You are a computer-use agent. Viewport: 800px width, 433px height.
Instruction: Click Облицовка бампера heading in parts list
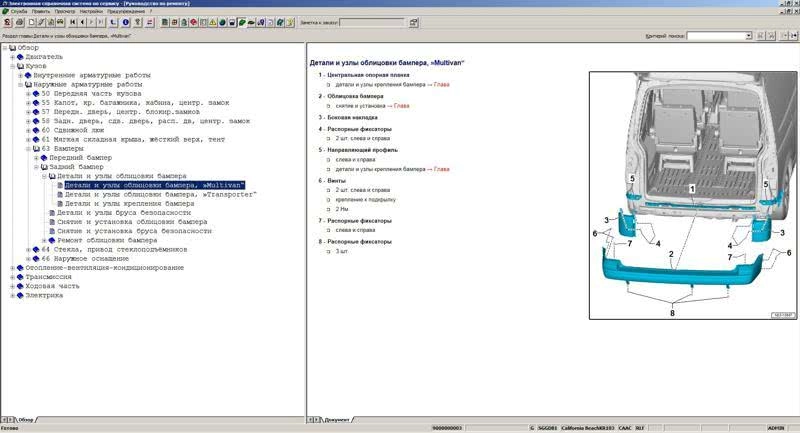[x=355, y=96]
